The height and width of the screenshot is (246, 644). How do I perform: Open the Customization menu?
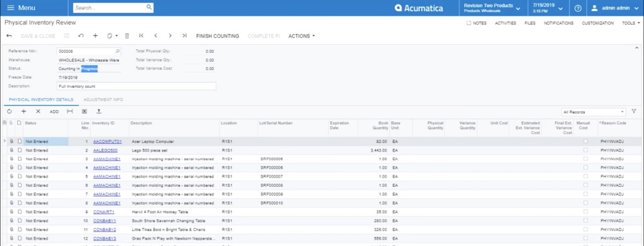[x=597, y=23]
